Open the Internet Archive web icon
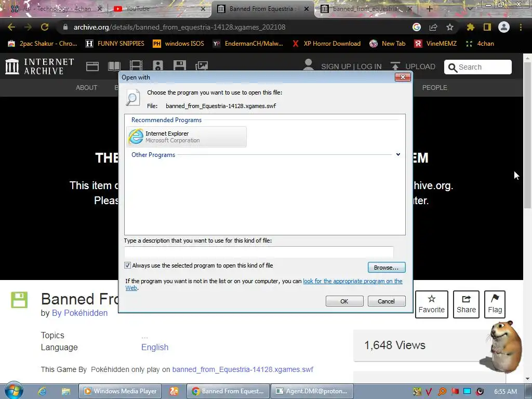The width and height of the screenshot is (532, 399). click(x=92, y=66)
